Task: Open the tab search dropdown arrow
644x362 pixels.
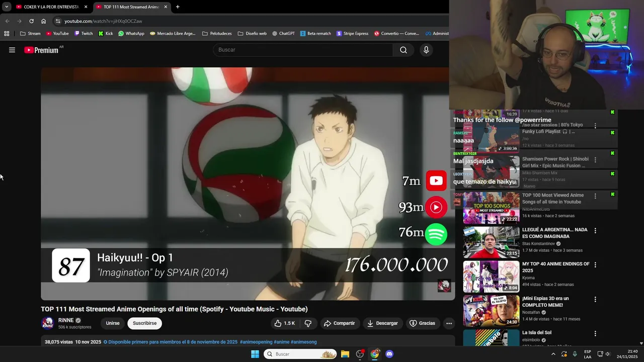Action: (7, 7)
